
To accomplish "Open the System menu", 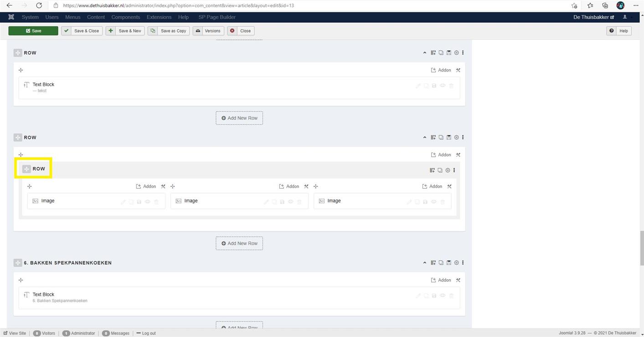I will tap(30, 17).
